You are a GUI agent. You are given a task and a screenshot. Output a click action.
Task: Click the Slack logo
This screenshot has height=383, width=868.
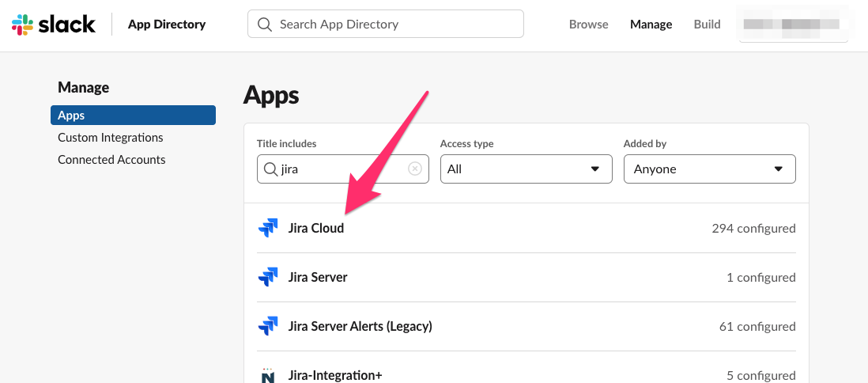(54, 25)
